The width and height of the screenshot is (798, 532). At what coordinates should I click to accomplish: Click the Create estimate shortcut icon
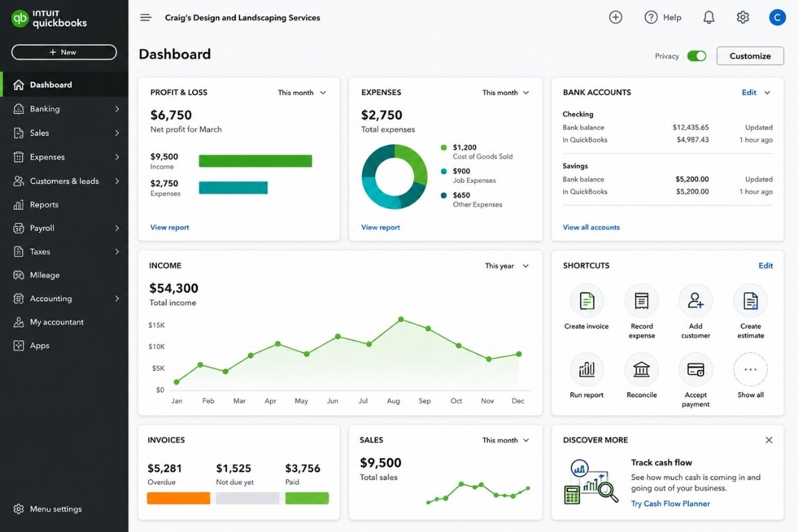[751, 301]
